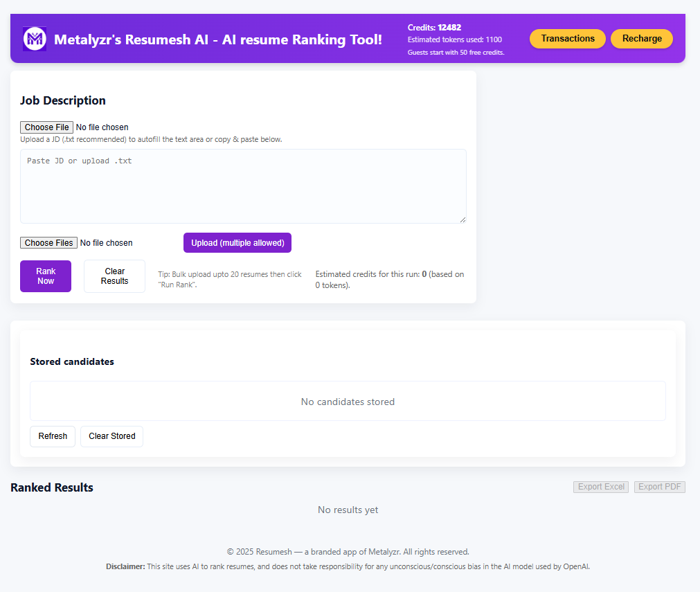Viewport: 700px width, 592px height.
Task: Open the Transactions page
Action: (x=567, y=39)
